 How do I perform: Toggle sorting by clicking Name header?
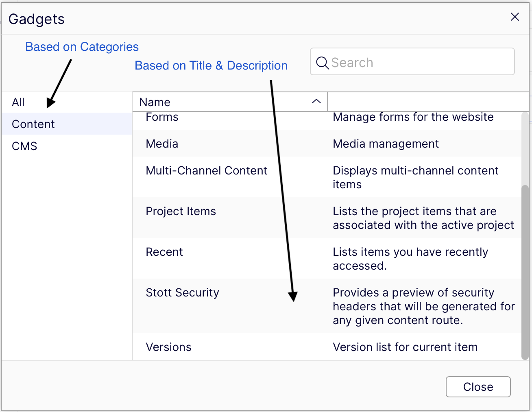click(155, 102)
